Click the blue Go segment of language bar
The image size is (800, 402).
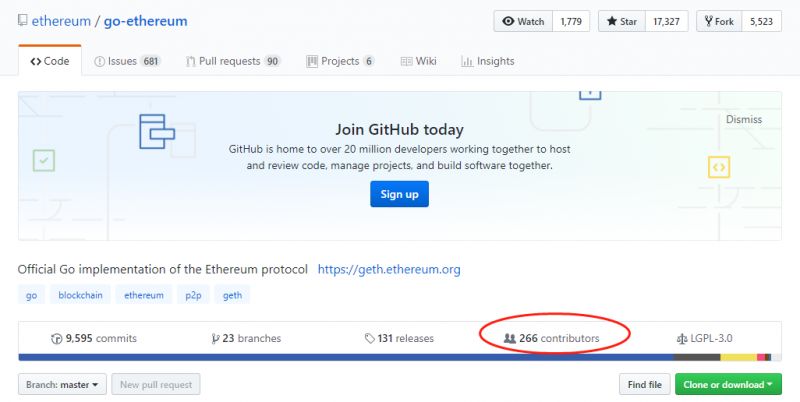346,358
